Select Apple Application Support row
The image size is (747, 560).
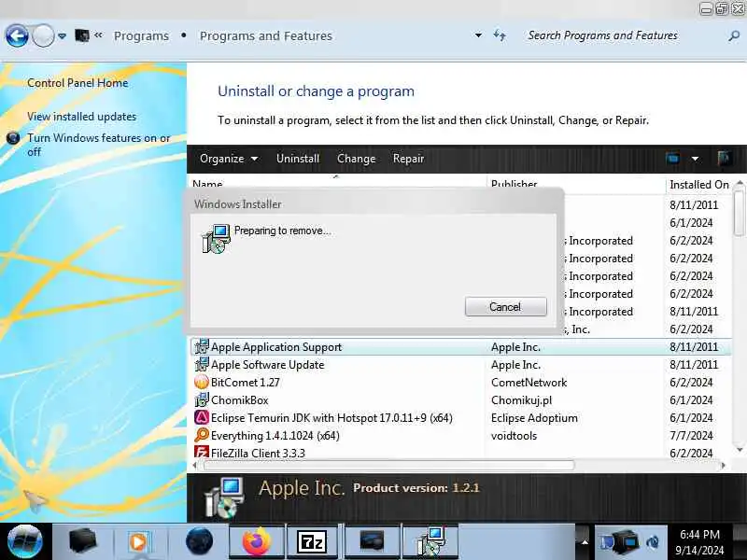[460, 347]
